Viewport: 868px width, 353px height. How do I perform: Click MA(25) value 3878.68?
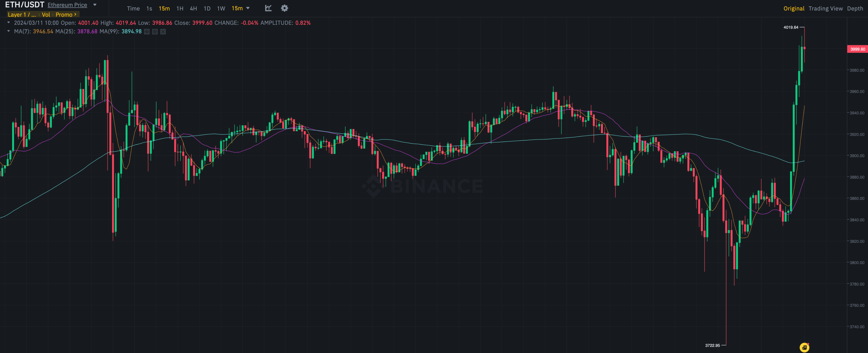click(x=87, y=31)
